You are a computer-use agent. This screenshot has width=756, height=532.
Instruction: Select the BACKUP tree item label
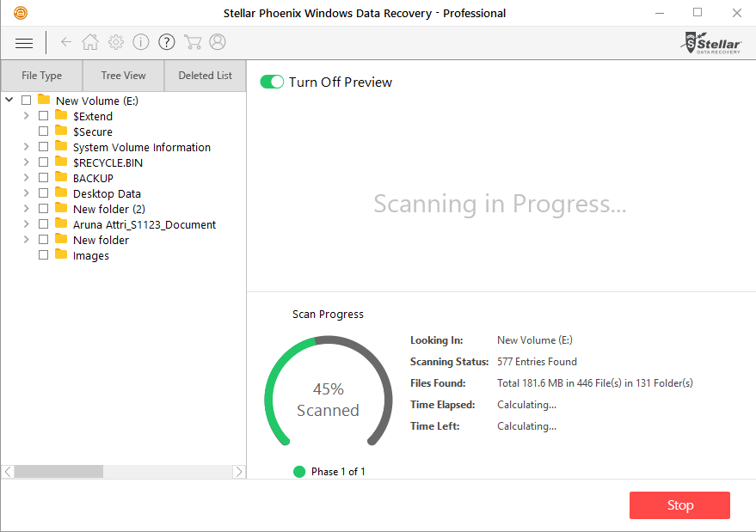point(93,178)
